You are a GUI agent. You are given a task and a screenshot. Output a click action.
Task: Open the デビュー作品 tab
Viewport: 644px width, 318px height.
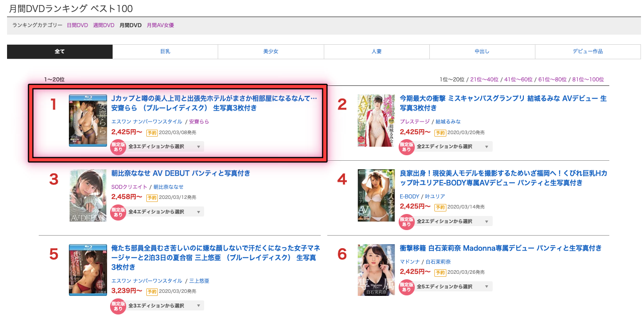click(x=588, y=52)
